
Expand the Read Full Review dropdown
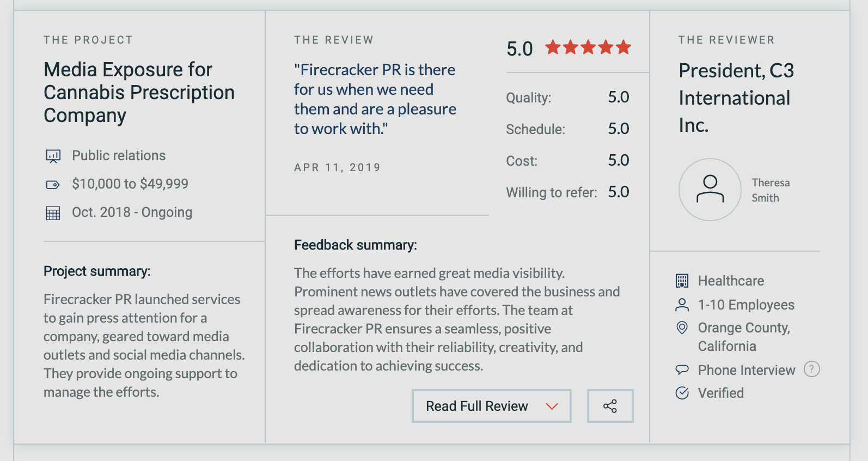click(x=477, y=406)
